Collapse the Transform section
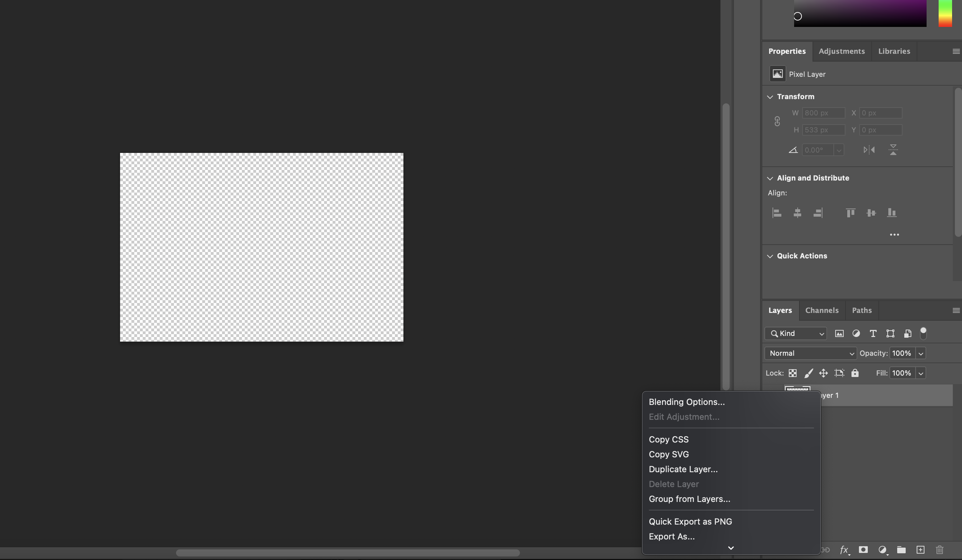 [x=770, y=97]
